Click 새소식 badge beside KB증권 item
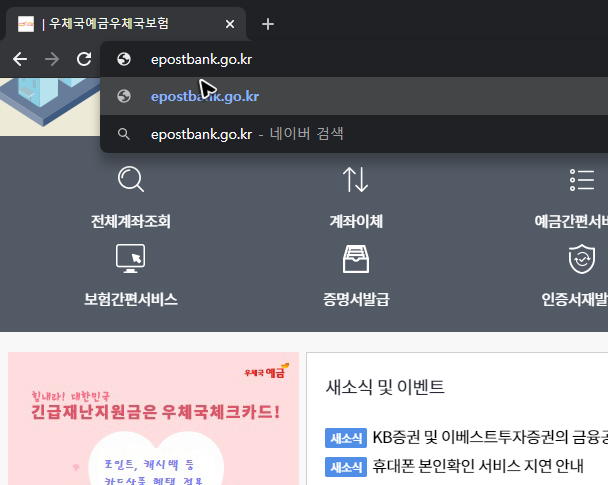The image size is (608, 485). pos(346,438)
